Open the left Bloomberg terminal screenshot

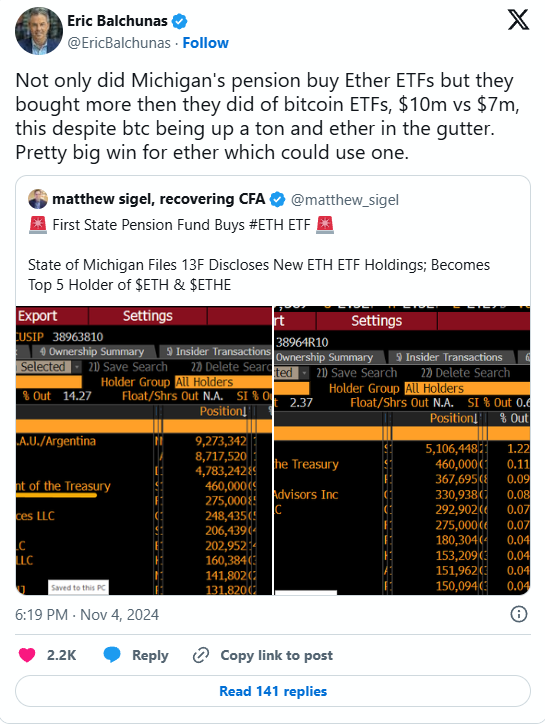144,450
